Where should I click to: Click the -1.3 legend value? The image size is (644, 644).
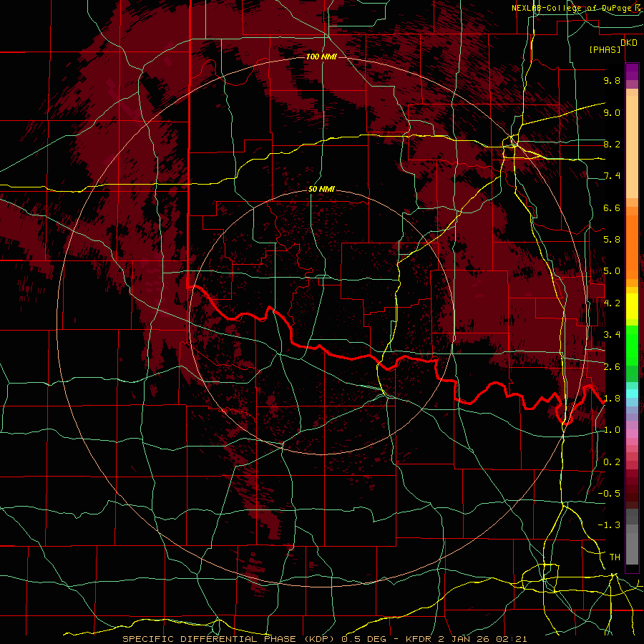click(609, 525)
